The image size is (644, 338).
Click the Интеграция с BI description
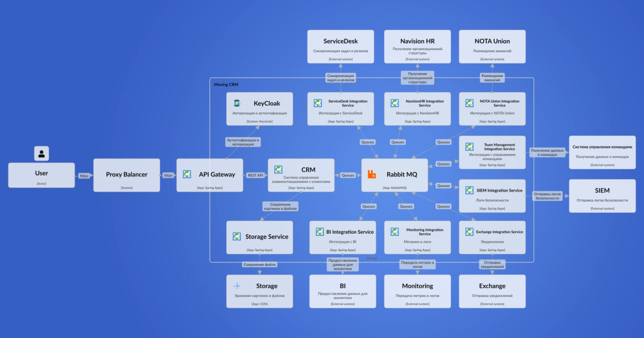(x=343, y=242)
